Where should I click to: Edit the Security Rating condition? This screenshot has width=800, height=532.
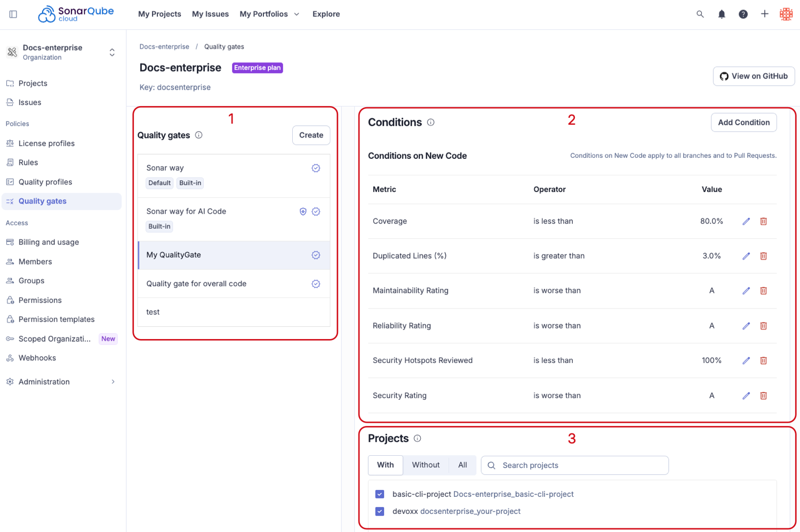pos(746,396)
